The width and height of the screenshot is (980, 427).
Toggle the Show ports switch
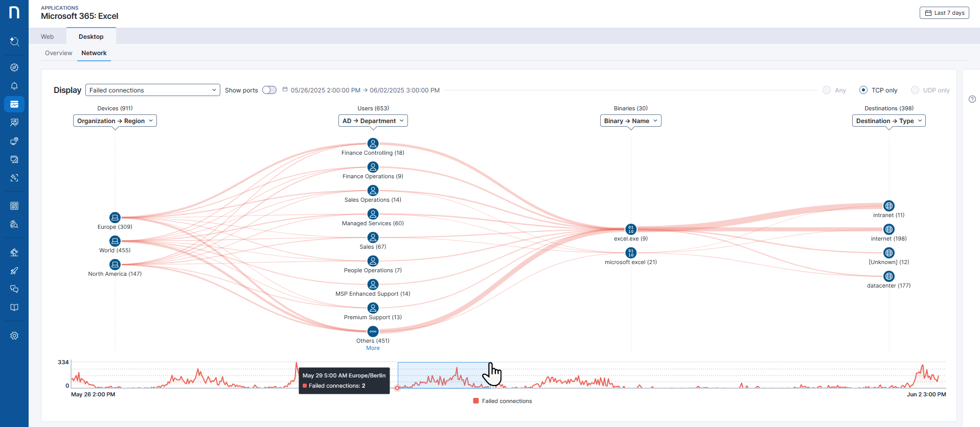point(269,90)
